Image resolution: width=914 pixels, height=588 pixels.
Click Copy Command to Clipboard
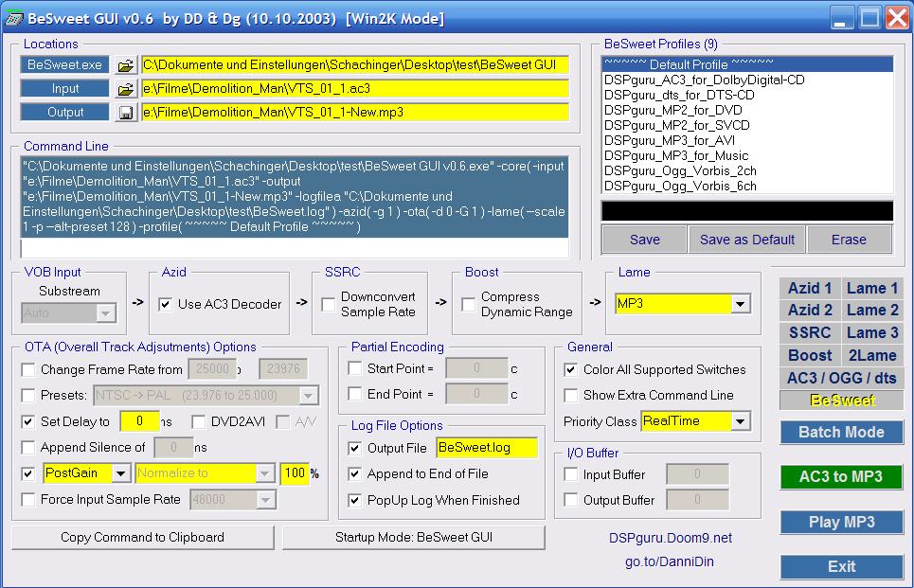point(142,537)
